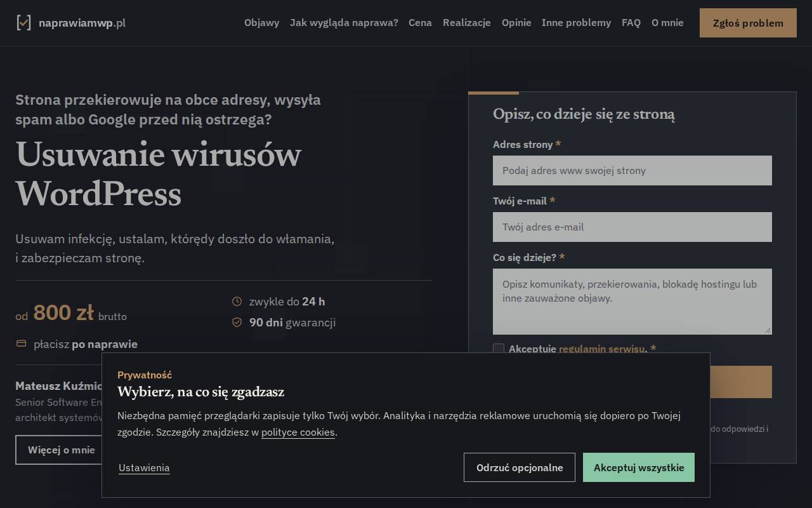
Task: Click the 'Więcej o mnie' button
Action: pos(62,450)
